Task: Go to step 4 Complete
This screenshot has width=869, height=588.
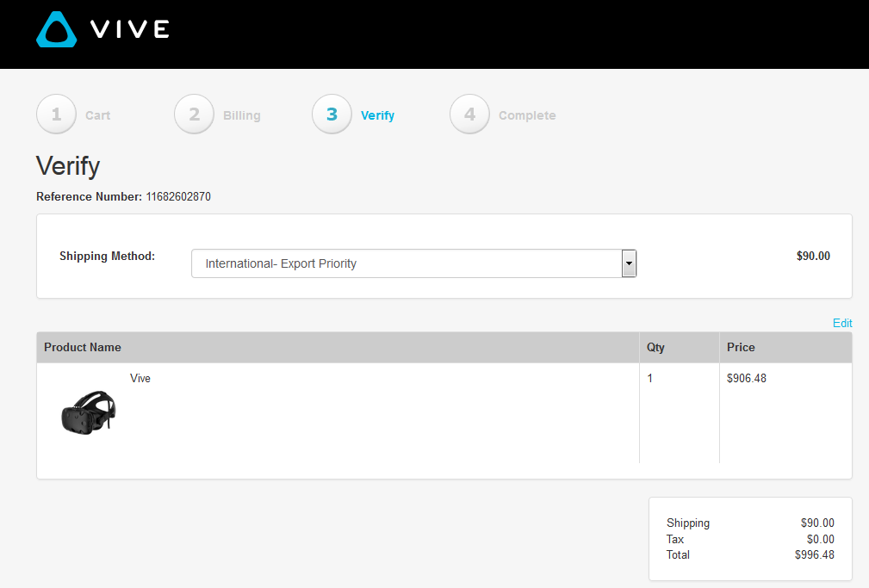Action: tap(503, 115)
